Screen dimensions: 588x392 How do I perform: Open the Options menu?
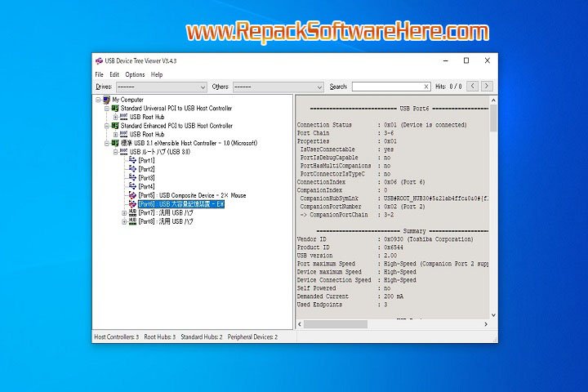pyautogui.click(x=135, y=74)
